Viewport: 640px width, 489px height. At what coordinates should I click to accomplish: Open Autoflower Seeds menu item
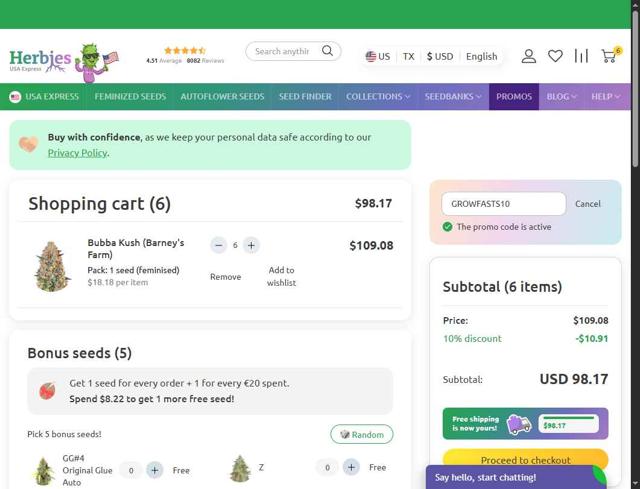tap(222, 97)
